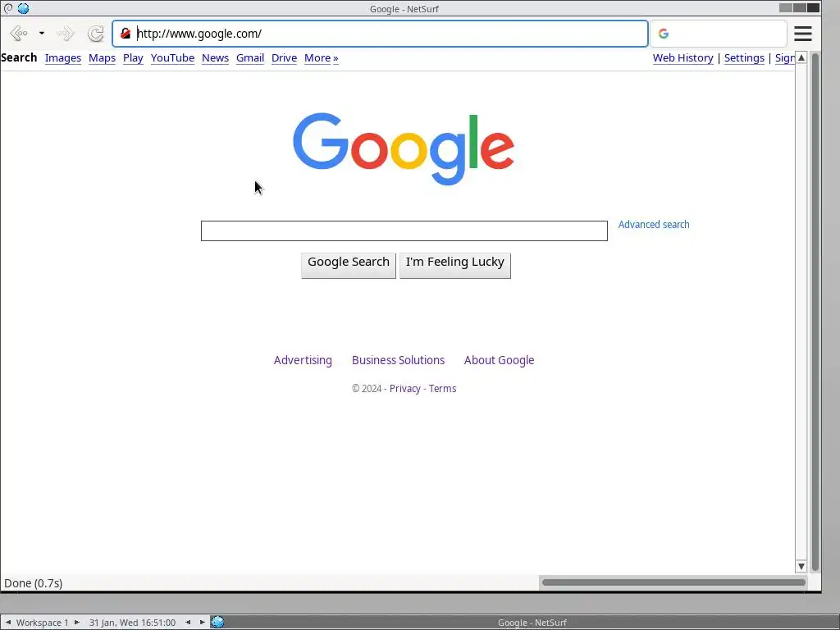This screenshot has height=630, width=840.
Task: Expand the More » menu
Action: 322,58
